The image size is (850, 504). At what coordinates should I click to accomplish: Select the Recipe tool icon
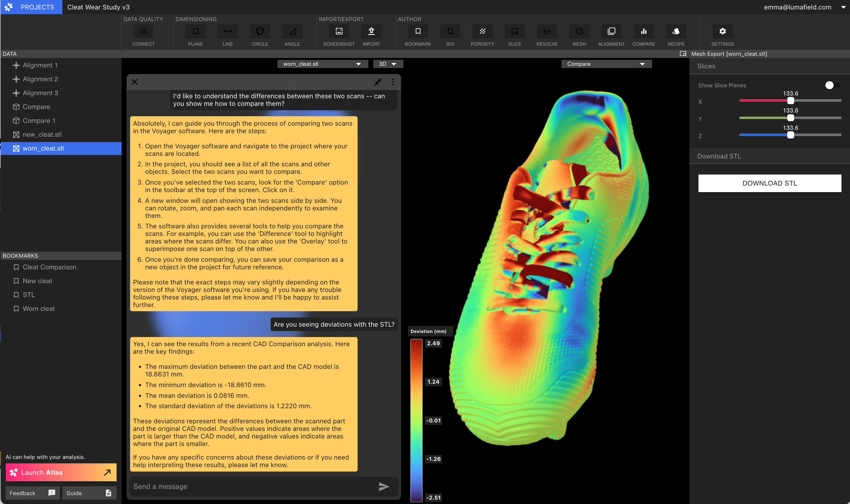click(676, 31)
